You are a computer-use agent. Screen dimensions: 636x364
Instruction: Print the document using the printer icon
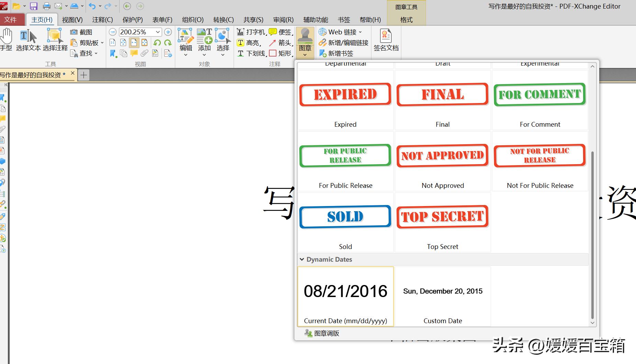47,6
